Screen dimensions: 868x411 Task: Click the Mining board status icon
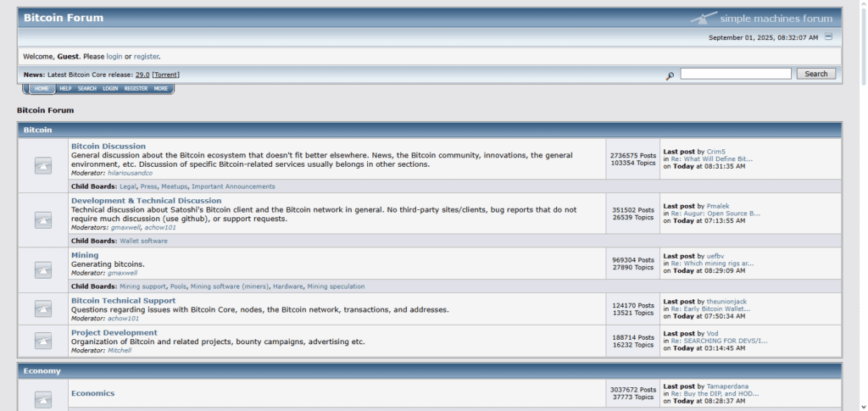43,270
